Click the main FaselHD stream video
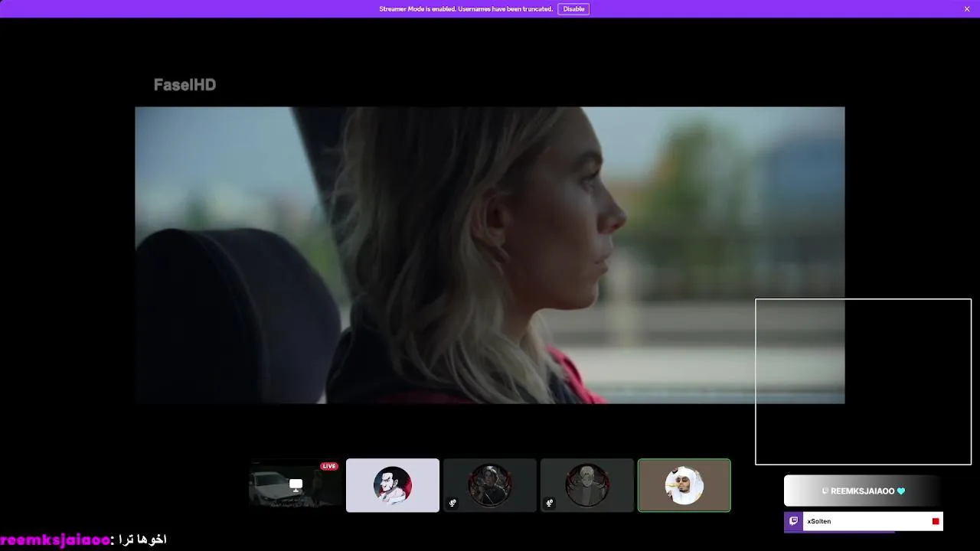Screen dimensions: 980x551 [490, 255]
